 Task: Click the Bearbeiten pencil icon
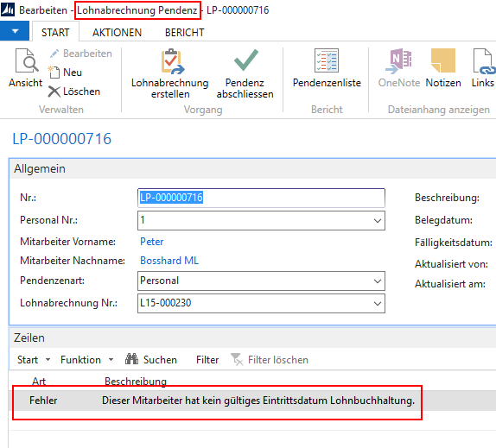54,54
